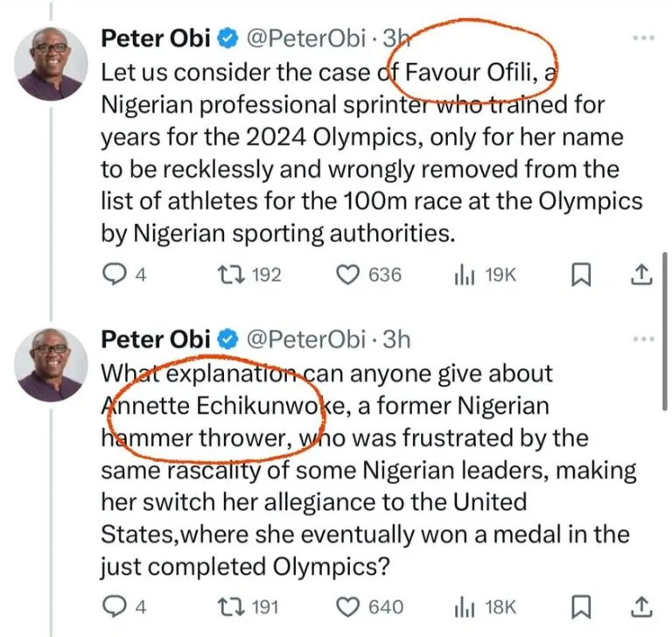Screen dimensions: 672x637
Task: Open more options on first tweet
Action: coord(643,39)
